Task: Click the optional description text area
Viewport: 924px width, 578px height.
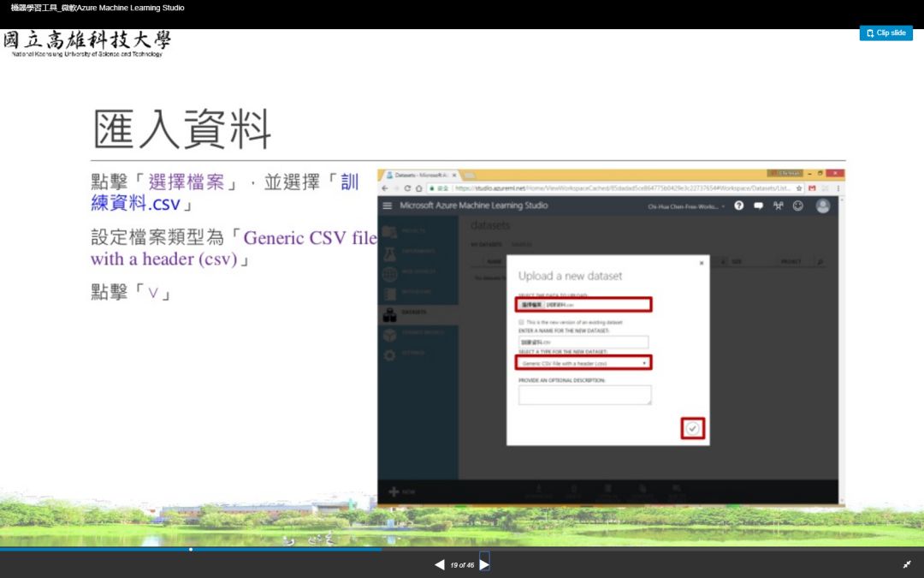Action: click(584, 395)
